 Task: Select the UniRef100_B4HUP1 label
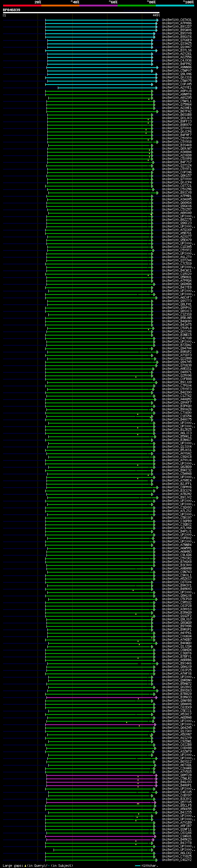click(176, 785)
